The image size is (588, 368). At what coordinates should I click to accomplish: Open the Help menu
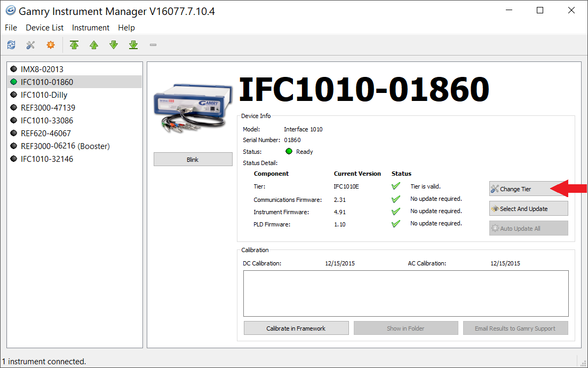coord(126,28)
